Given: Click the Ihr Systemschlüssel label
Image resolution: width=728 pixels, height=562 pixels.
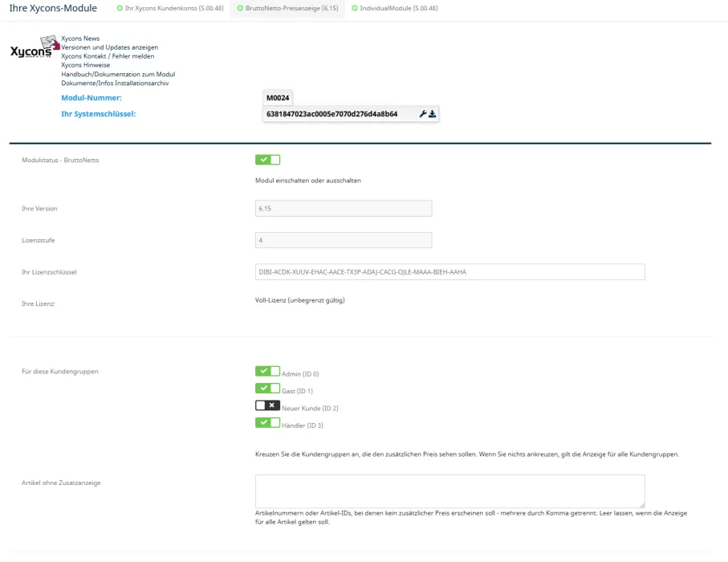Looking at the screenshot, I should [99, 114].
